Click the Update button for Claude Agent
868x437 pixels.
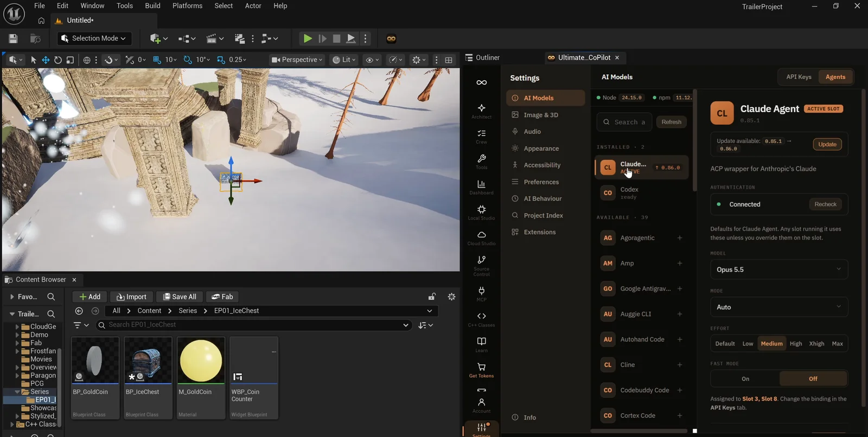[827, 144]
